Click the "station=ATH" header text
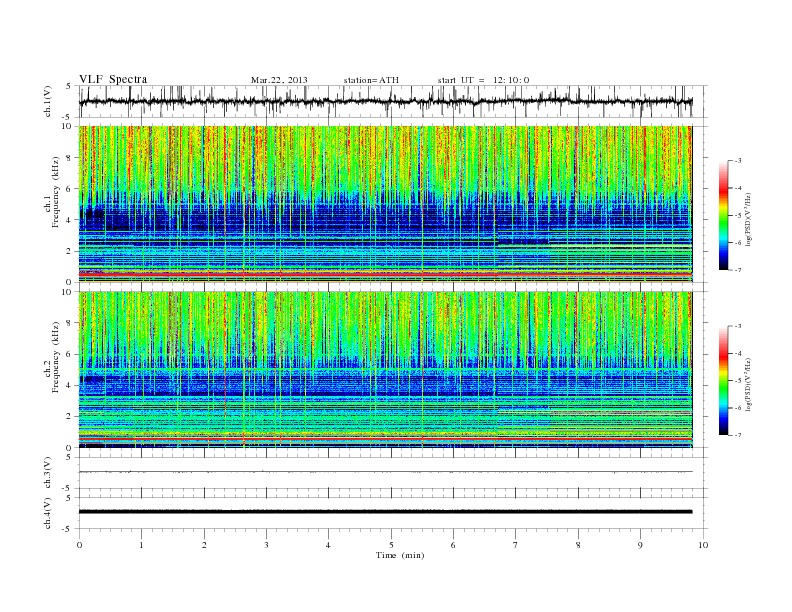792x612 pixels. 371,80
